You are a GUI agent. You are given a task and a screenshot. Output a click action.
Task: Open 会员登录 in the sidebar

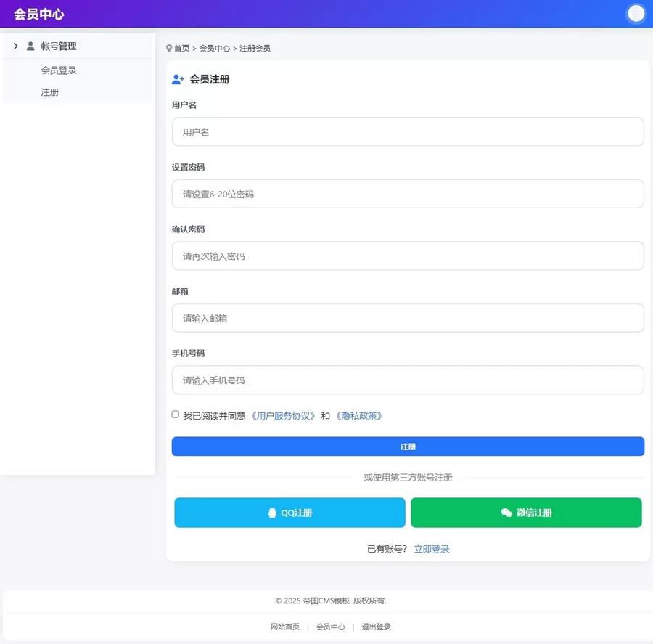click(59, 70)
